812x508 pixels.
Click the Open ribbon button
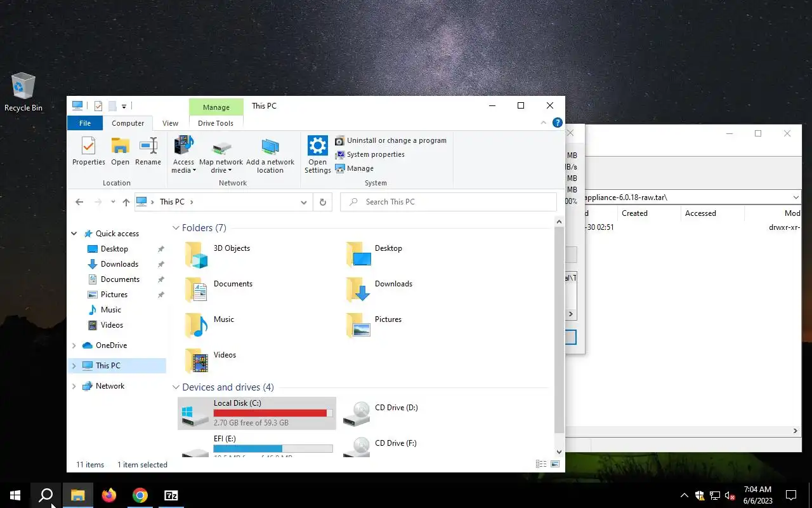click(120, 151)
